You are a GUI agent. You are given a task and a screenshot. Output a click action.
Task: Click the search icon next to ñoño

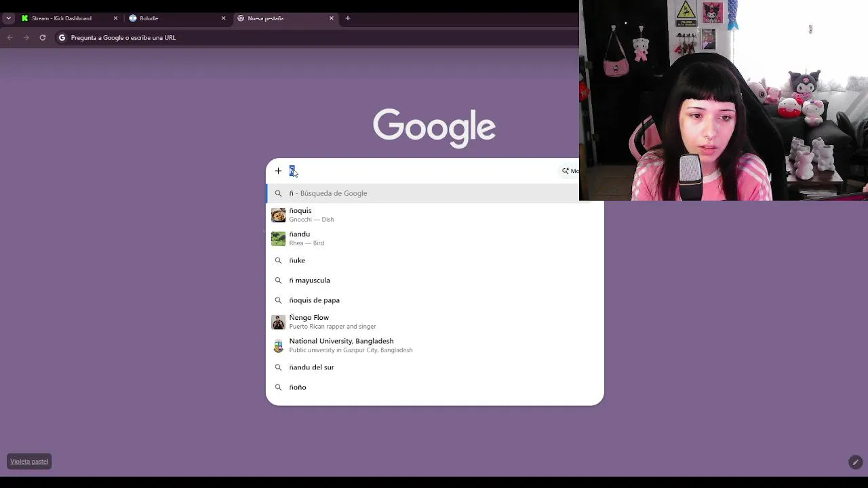tap(278, 387)
